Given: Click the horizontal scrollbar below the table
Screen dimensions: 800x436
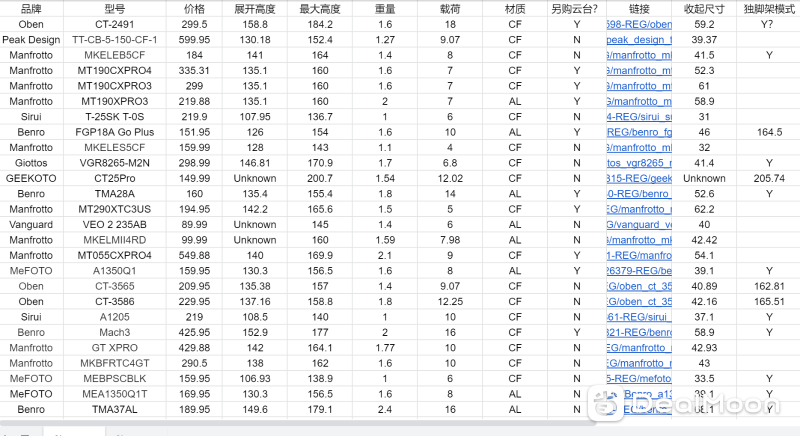Looking at the screenshot, I should coord(298,423).
